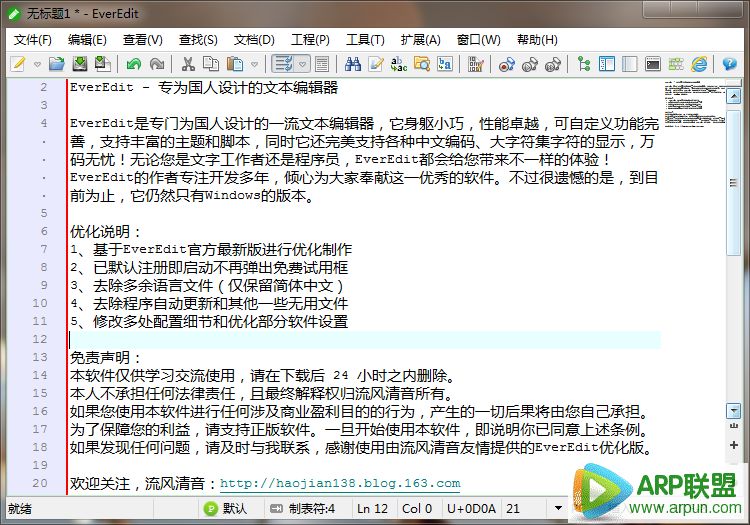750x525 pixels.
Task: Click the vertical scrollbar down arrow
Action: pos(733,411)
